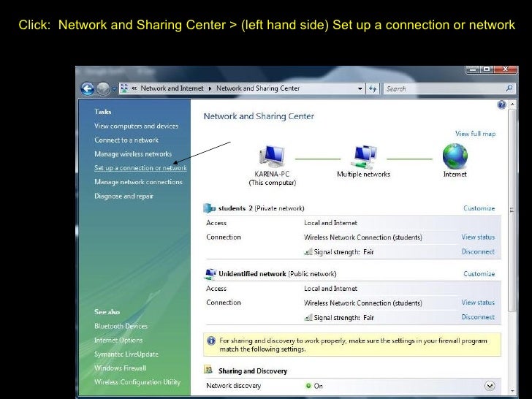Click the Internet globe icon

tap(455, 156)
